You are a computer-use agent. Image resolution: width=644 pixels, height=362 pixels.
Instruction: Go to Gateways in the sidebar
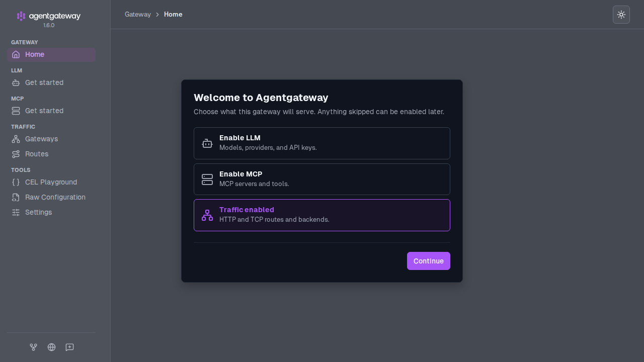pos(51,139)
